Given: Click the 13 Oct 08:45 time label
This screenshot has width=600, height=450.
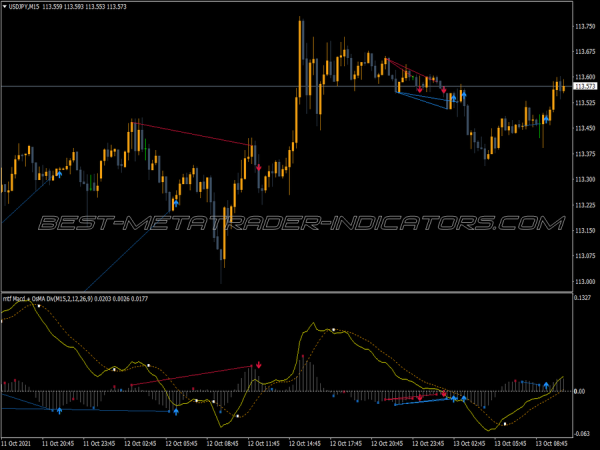Looking at the screenshot, I should pos(551,443).
